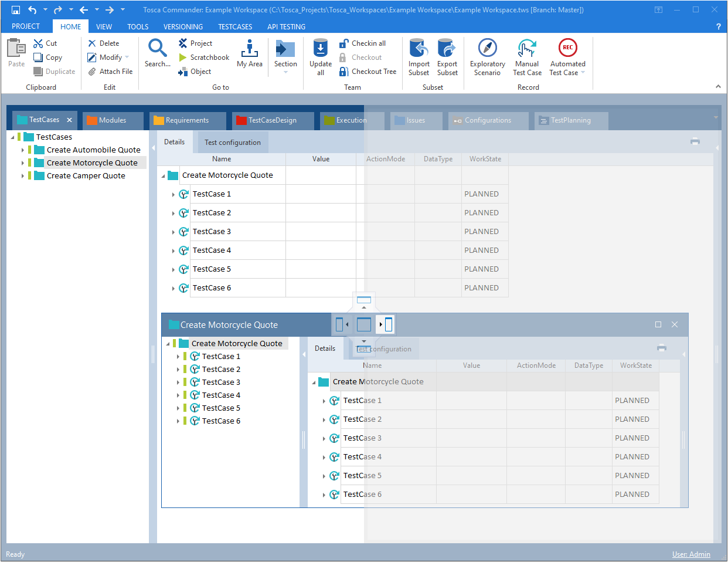Select Create Camper Quote tree item
Viewport: 728px width, 562px height.
point(86,176)
